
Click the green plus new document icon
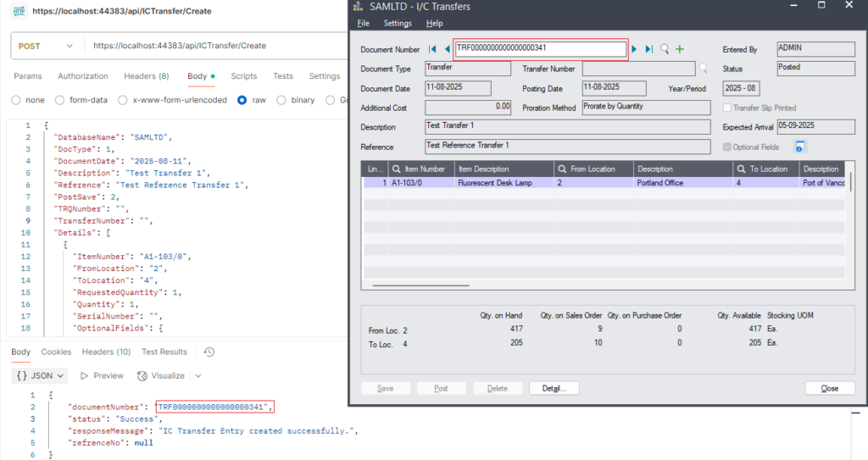[x=679, y=49]
